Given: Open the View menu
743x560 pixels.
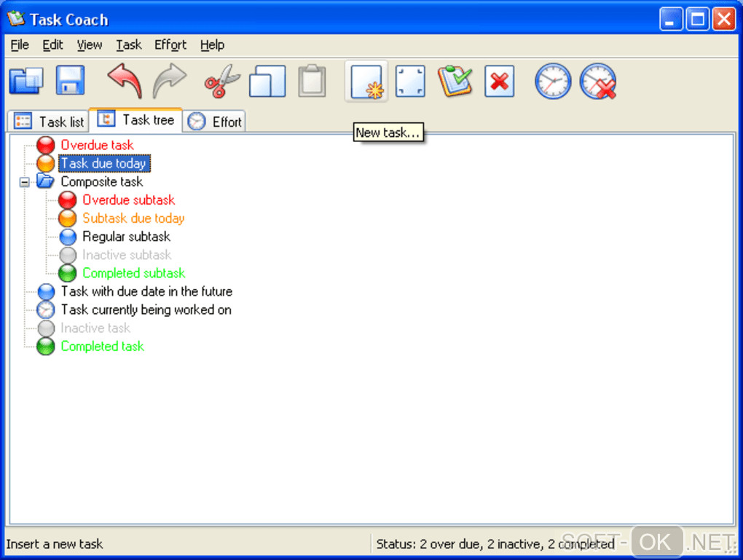Looking at the screenshot, I should click(90, 45).
